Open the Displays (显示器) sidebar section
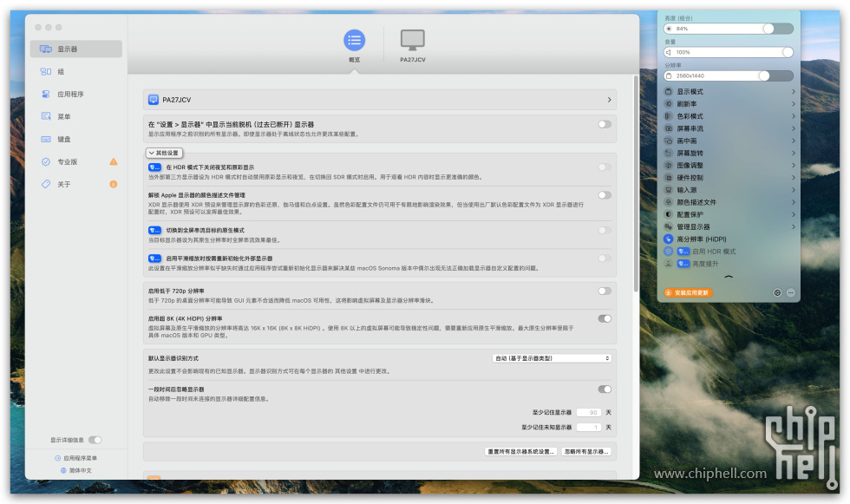This screenshot has height=504, width=850. click(x=76, y=49)
